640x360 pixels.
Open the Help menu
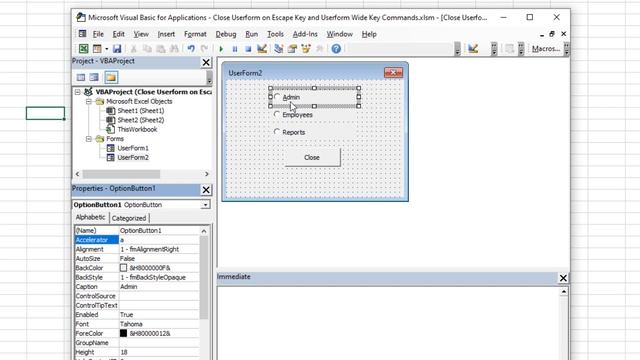[x=369, y=34]
